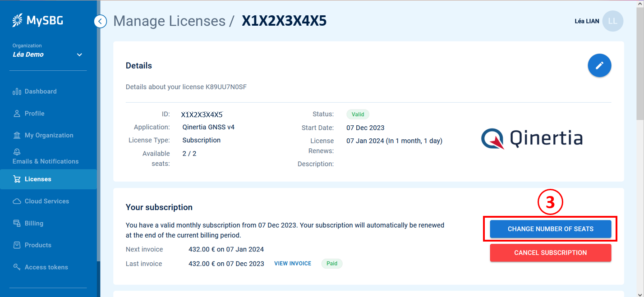Click the pencil edit icon in Details
The width and height of the screenshot is (644, 297).
pos(599,66)
